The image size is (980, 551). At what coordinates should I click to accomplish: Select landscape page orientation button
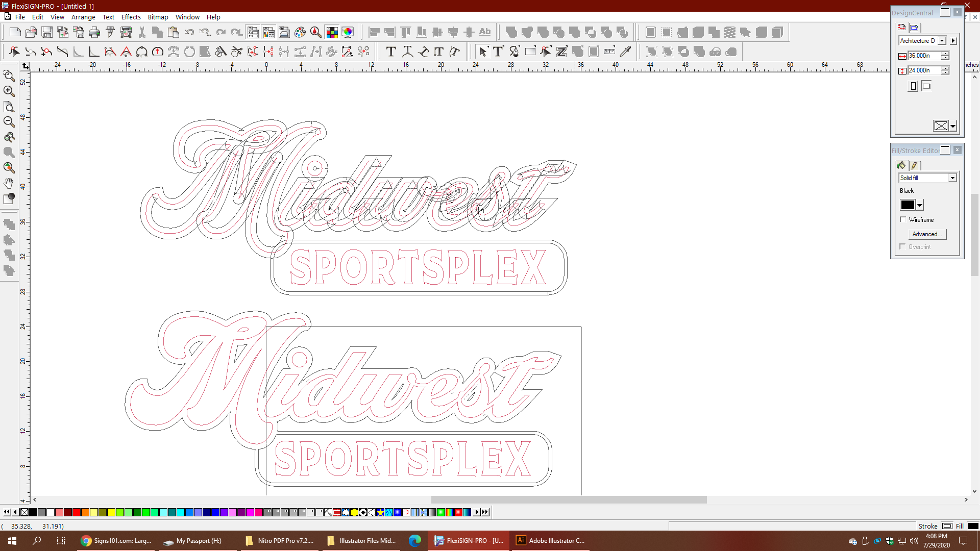pos(926,86)
